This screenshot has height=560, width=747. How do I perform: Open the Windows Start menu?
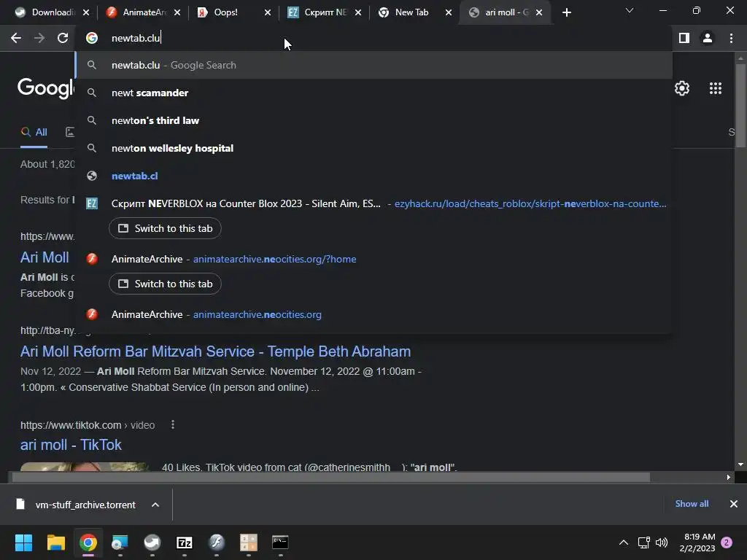tap(24, 542)
